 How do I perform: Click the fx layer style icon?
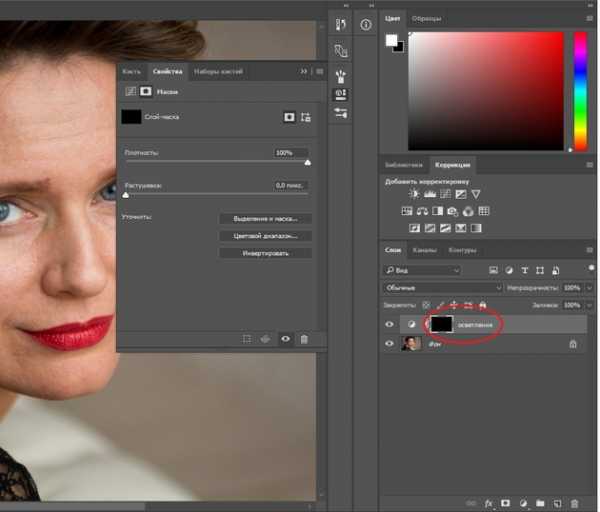point(489,503)
